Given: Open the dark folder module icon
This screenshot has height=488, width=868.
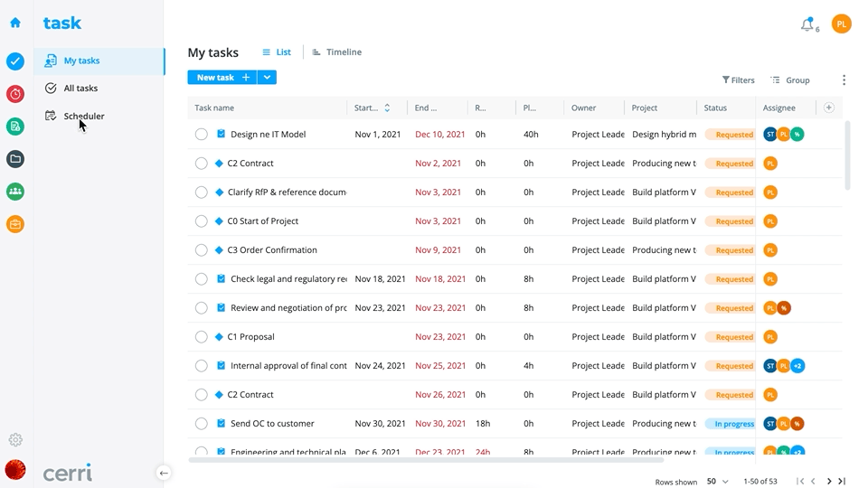Looking at the screenshot, I should (15, 159).
